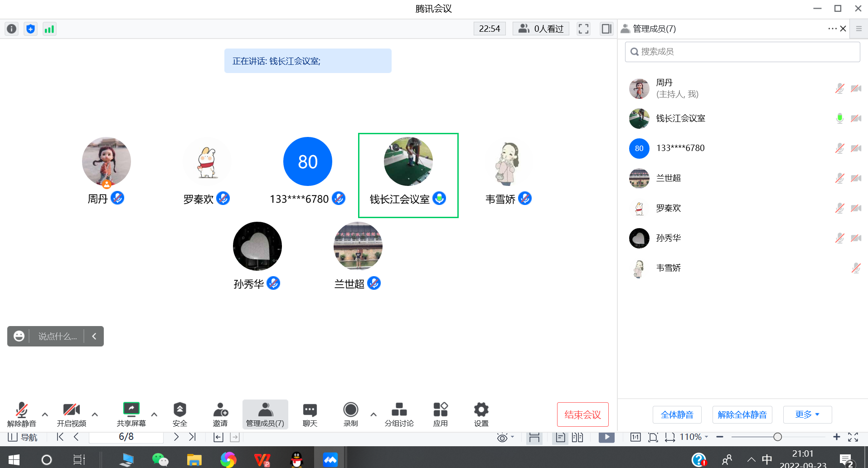Click the 全体静音 button
Viewport: 868px width, 468px height.
[x=677, y=414]
